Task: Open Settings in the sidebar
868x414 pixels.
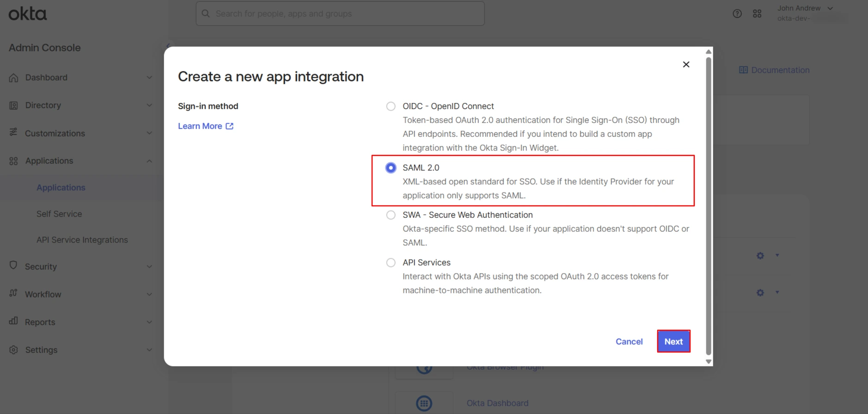Action: [41, 350]
